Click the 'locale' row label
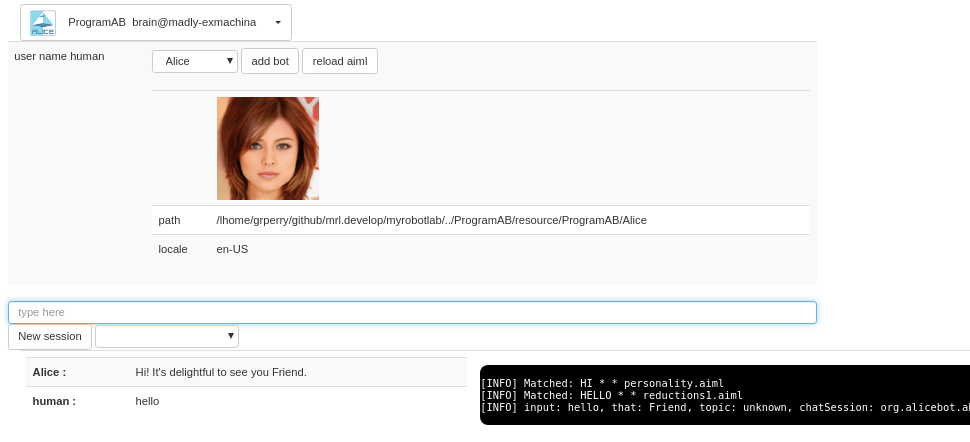Viewport: 970px width, 442px height. (x=173, y=249)
